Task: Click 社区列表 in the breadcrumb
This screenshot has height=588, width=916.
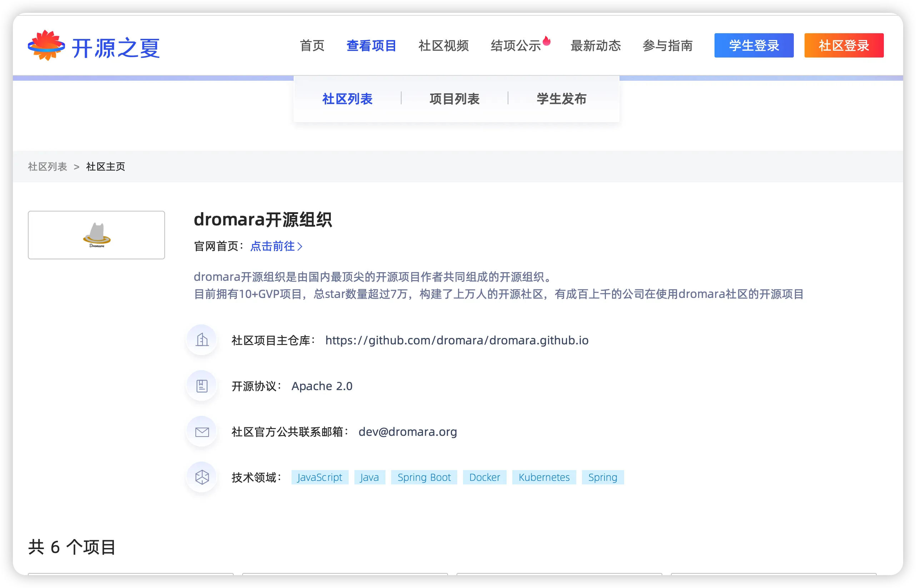Action: (x=48, y=166)
